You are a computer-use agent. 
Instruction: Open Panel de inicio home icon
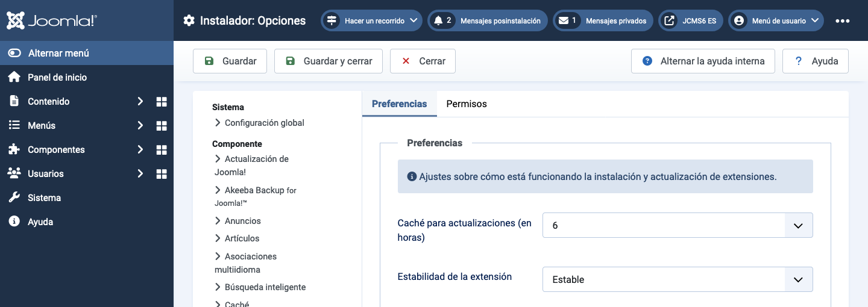pyautogui.click(x=14, y=77)
